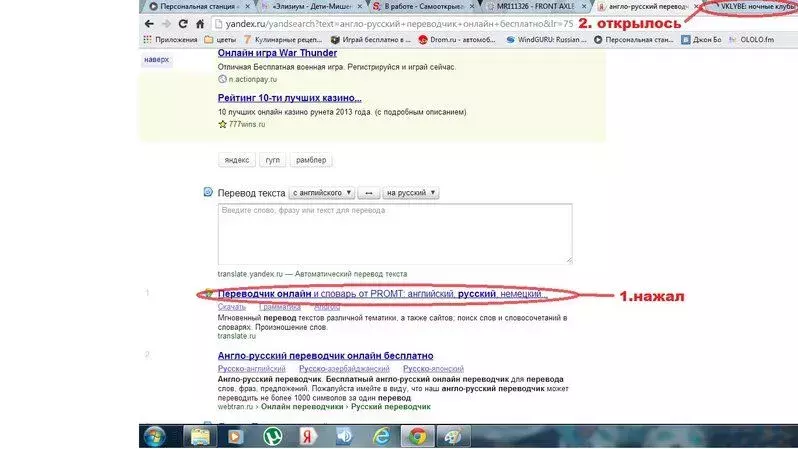Open the OLOLO.fm bookmark

pyautogui.click(x=752, y=40)
